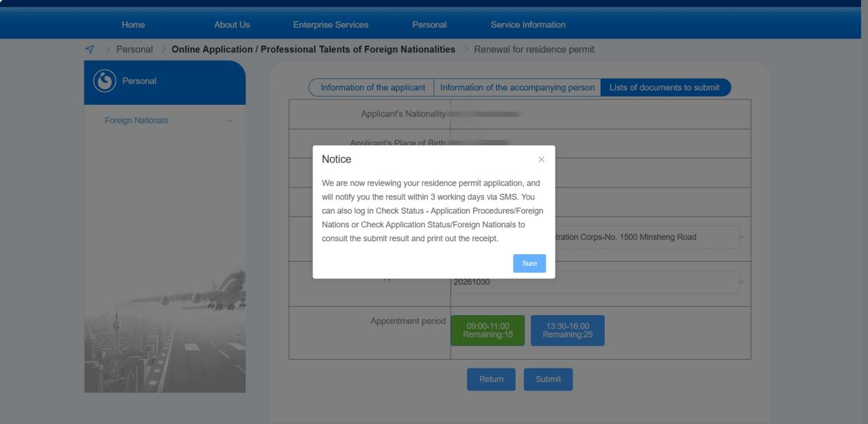Click the Applicant's Nationality label
This screenshot has width=868, height=424.
tap(403, 114)
